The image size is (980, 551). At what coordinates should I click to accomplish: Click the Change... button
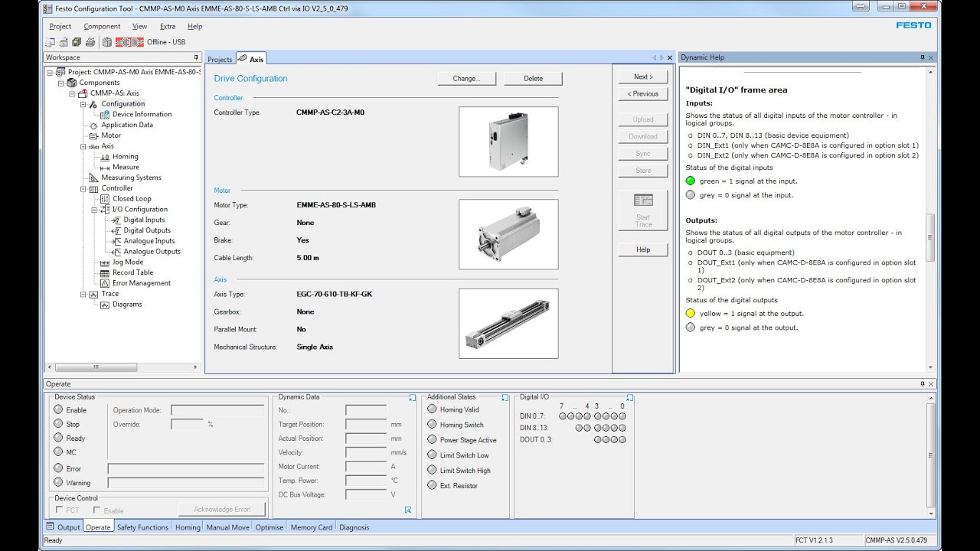click(x=467, y=79)
